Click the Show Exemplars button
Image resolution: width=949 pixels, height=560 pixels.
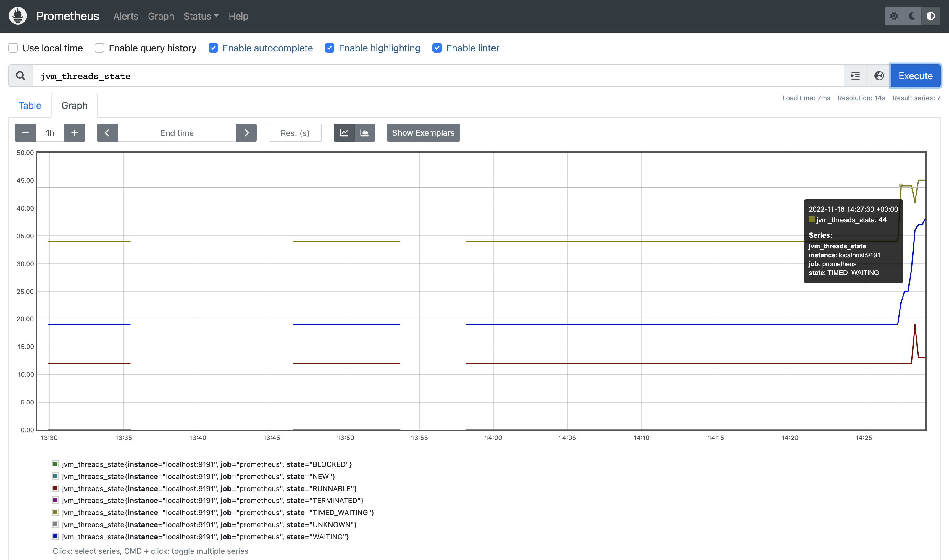coord(423,133)
